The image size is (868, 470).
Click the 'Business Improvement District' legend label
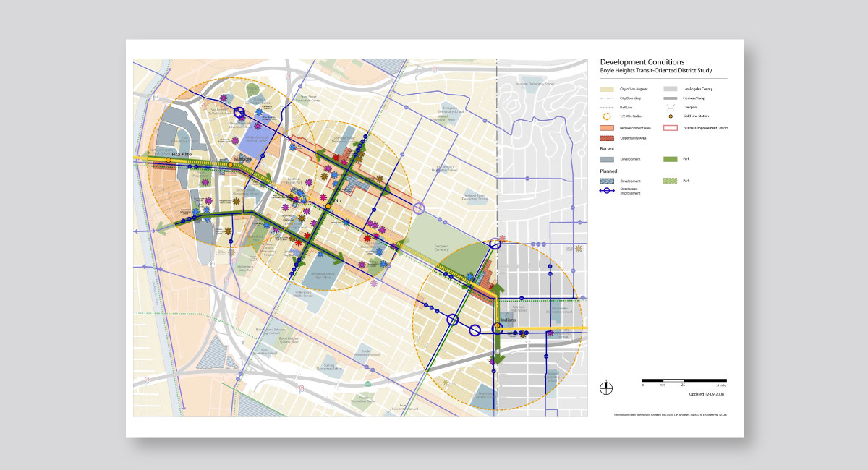click(706, 128)
